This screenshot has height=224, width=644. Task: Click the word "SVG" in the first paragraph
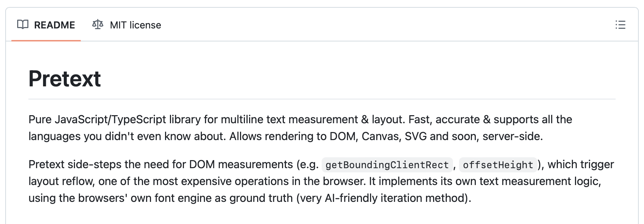point(416,136)
